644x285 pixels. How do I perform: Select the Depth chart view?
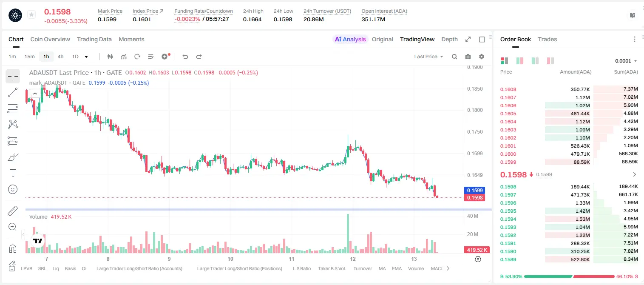coord(449,39)
